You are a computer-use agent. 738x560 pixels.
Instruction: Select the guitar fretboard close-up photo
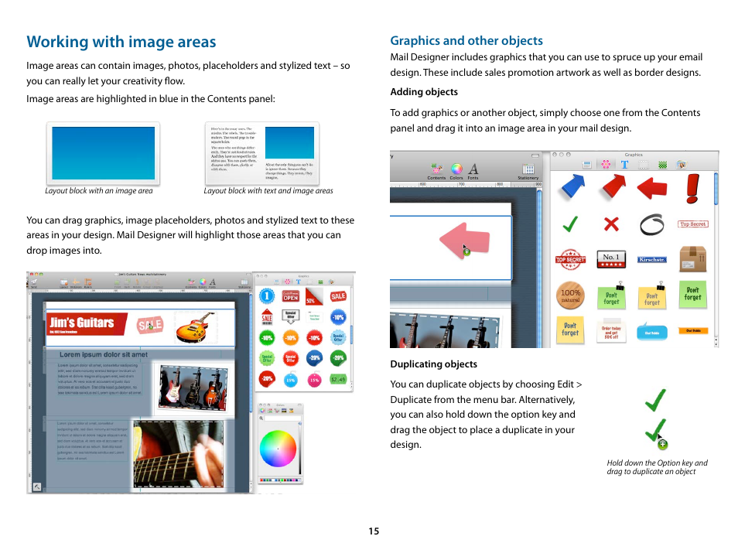[x=178, y=454]
